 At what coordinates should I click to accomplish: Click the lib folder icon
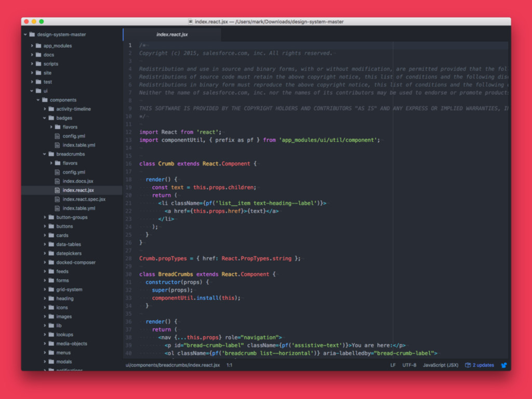click(51, 325)
